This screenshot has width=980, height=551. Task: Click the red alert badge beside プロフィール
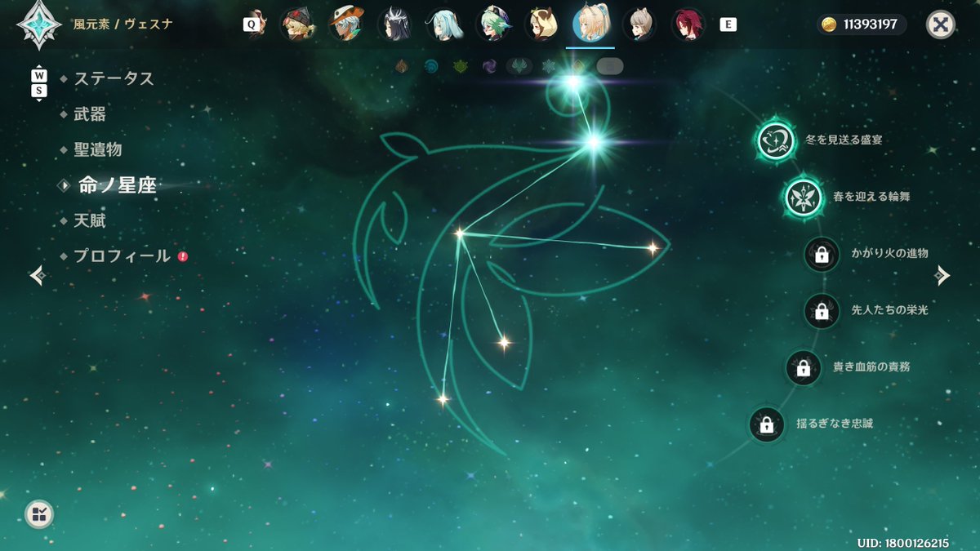coord(183,256)
